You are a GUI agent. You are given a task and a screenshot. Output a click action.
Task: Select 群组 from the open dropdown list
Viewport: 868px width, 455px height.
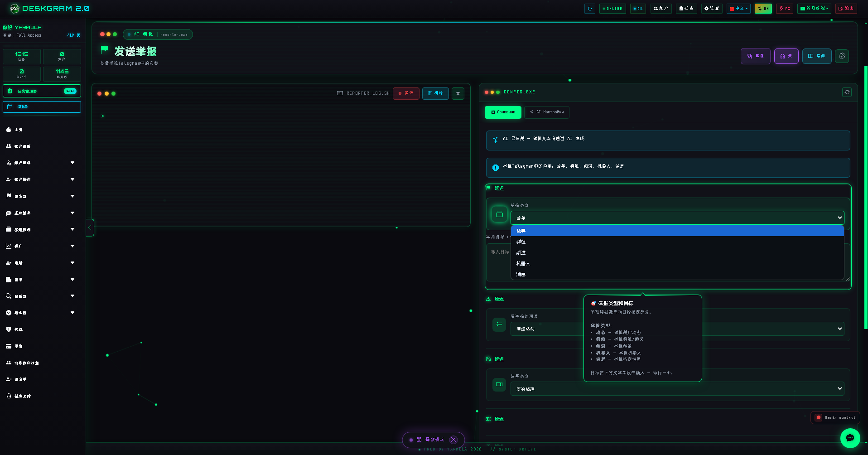677,242
